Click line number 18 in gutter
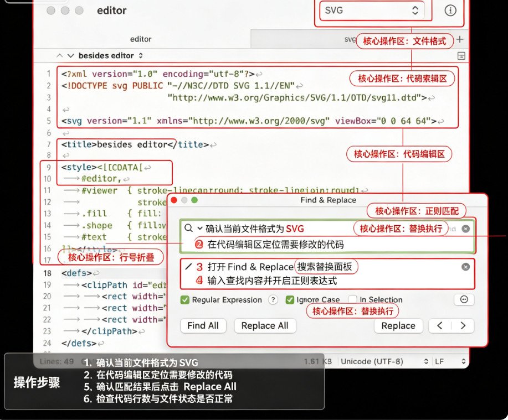 tap(47, 273)
